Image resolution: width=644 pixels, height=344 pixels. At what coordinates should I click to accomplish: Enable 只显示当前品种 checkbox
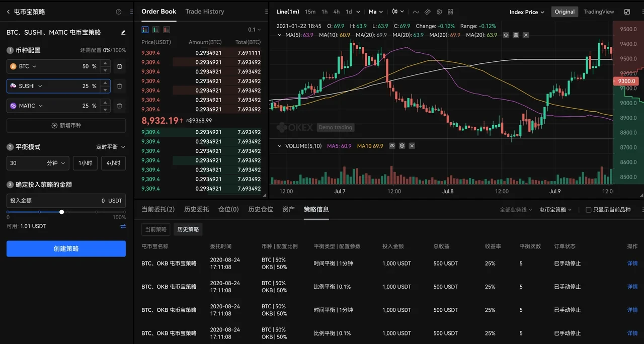pyautogui.click(x=589, y=210)
